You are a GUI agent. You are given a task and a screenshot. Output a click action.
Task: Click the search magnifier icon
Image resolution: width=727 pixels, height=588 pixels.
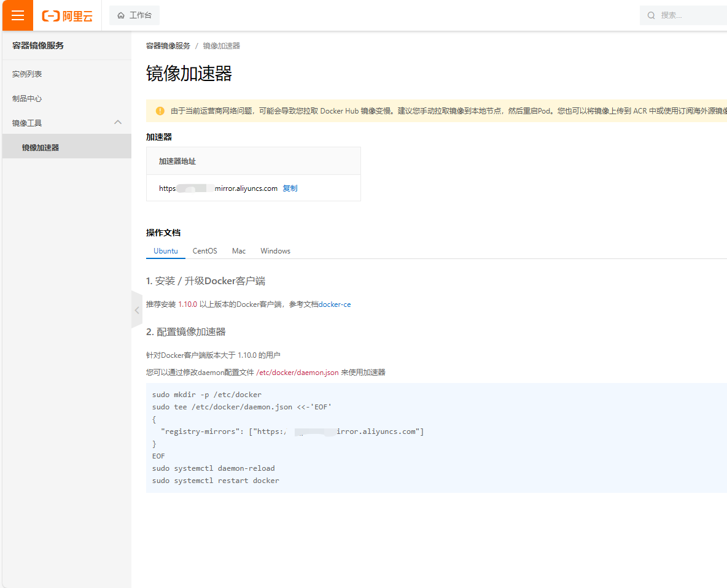tap(651, 15)
